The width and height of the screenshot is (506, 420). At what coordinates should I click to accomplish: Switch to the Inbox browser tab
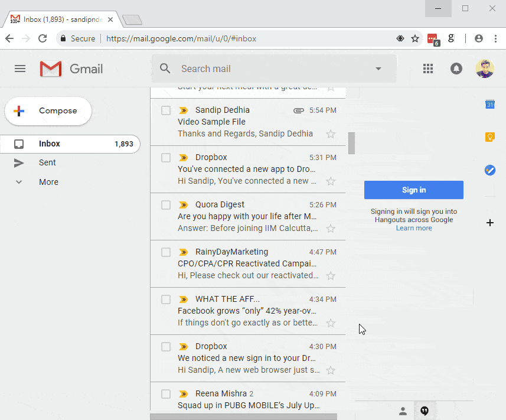(x=61, y=19)
